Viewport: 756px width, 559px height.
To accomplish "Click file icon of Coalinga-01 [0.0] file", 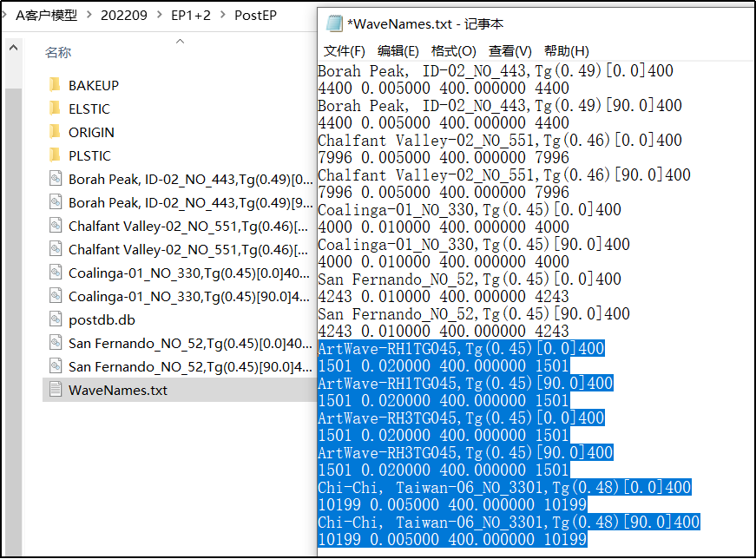I will [56, 273].
